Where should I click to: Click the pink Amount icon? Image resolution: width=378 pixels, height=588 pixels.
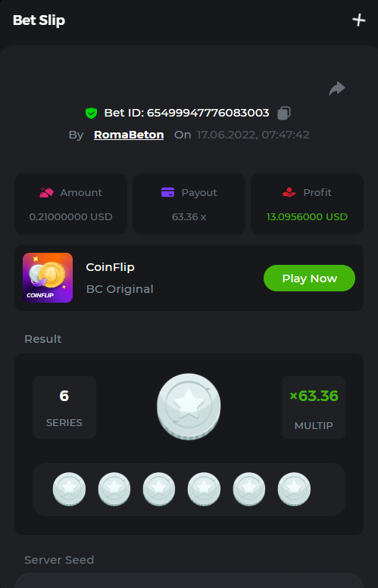(46, 192)
